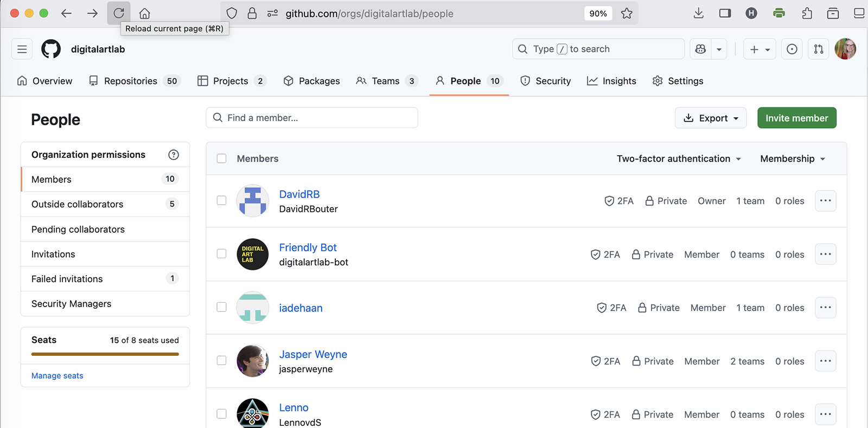Open the hamburger navigation menu
This screenshot has height=428, width=868.
pyautogui.click(x=22, y=49)
